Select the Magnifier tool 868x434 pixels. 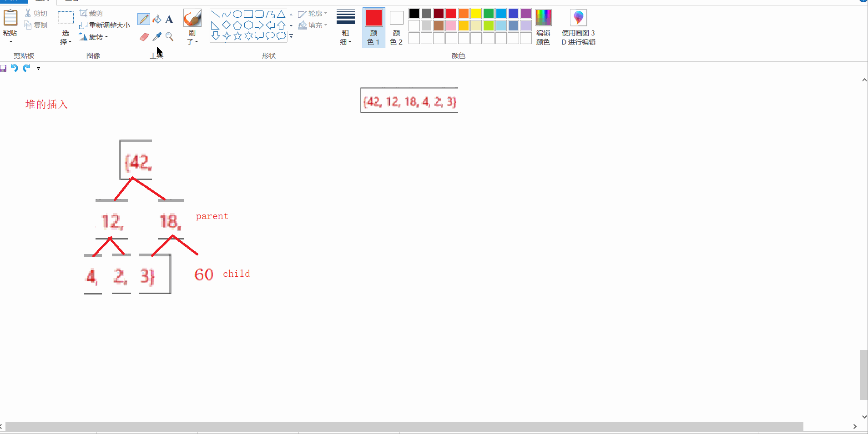click(169, 37)
